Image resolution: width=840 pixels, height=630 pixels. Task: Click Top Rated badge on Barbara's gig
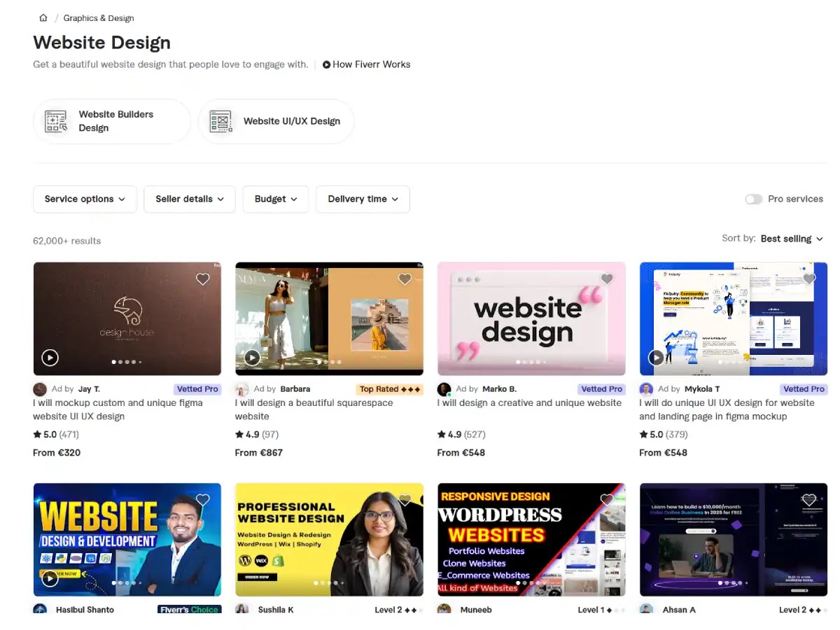pyautogui.click(x=390, y=389)
